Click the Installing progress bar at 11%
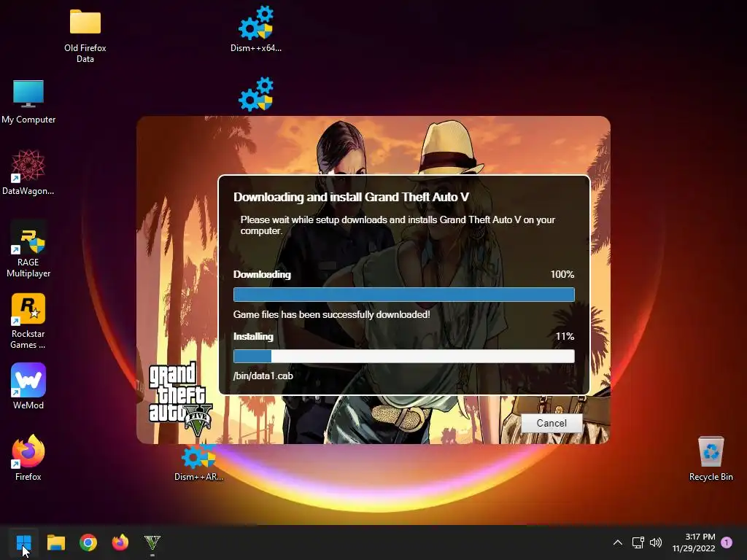The image size is (747, 560). pos(404,356)
